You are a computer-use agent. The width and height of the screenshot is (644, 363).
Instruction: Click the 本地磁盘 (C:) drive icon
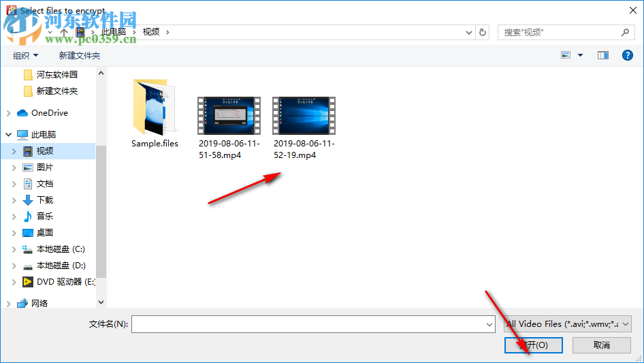(x=27, y=249)
